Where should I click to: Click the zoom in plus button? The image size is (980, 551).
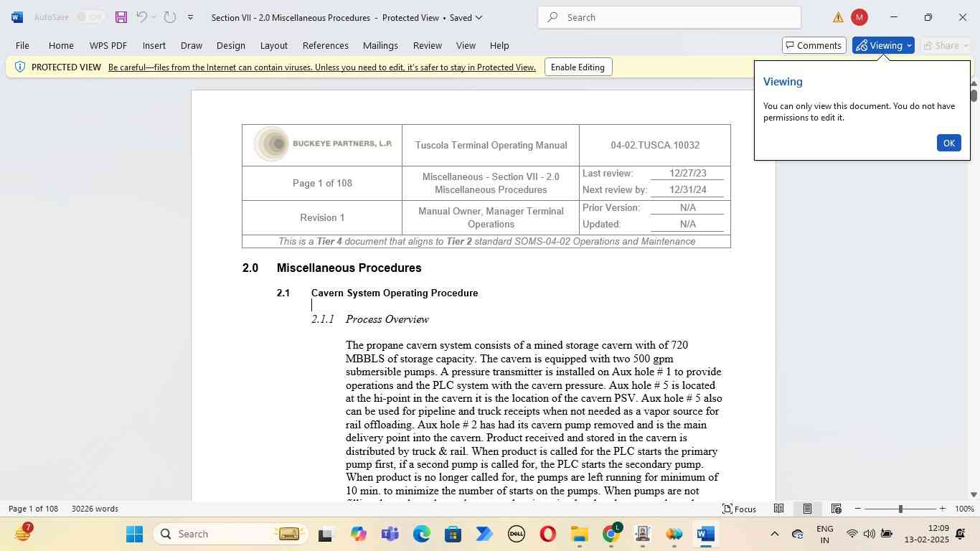tap(942, 509)
